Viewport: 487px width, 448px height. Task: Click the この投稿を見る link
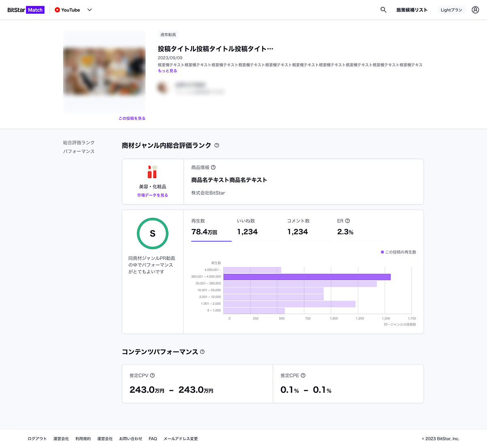tap(132, 118)
